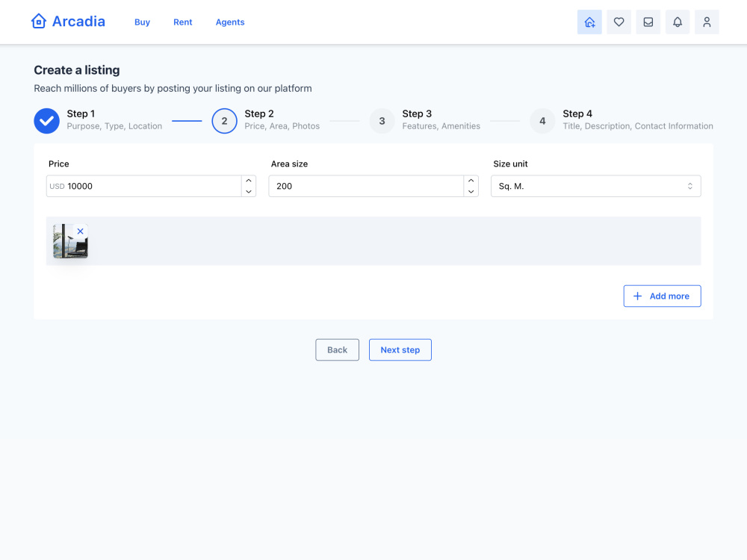747x560 pixels.
Task: Click the Arcadia house logo icon
Action: pos(39,22)
